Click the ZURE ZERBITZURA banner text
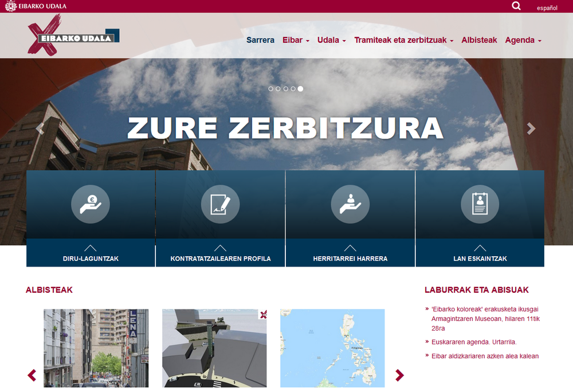 click(285, 128)
